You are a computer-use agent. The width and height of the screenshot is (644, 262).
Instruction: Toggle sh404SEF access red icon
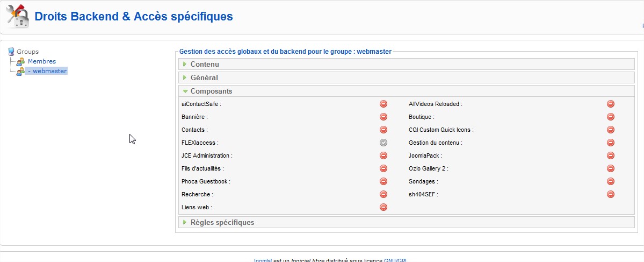pos(611,194)
